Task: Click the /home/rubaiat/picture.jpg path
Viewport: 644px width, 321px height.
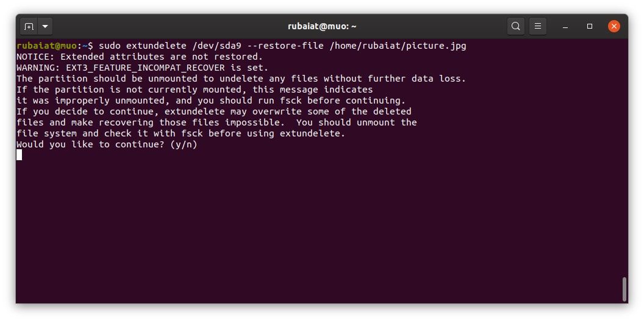Action: tap(398, 46)
